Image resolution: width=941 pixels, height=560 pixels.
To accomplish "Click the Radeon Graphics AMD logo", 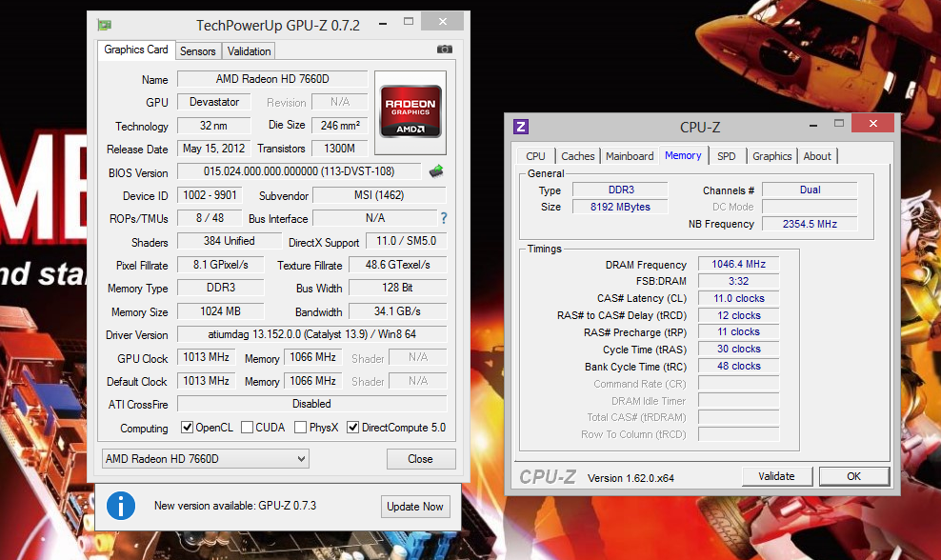I will point(410,112).
